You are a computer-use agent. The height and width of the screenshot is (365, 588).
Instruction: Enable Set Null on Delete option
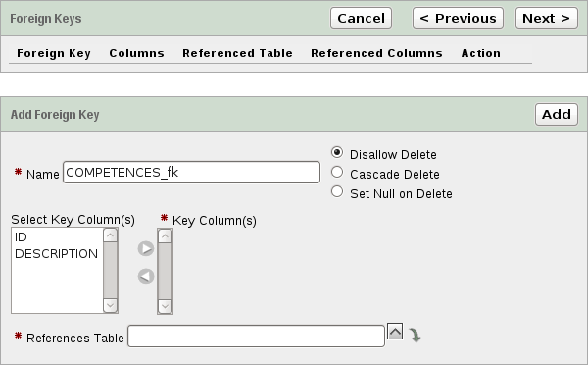click(x=337, y=191)
